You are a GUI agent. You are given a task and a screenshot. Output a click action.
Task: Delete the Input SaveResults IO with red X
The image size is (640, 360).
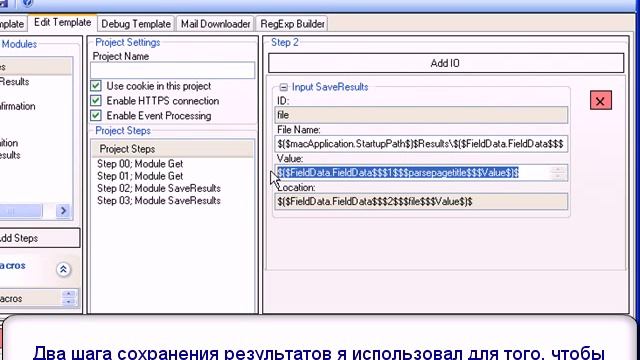point(601,101)
